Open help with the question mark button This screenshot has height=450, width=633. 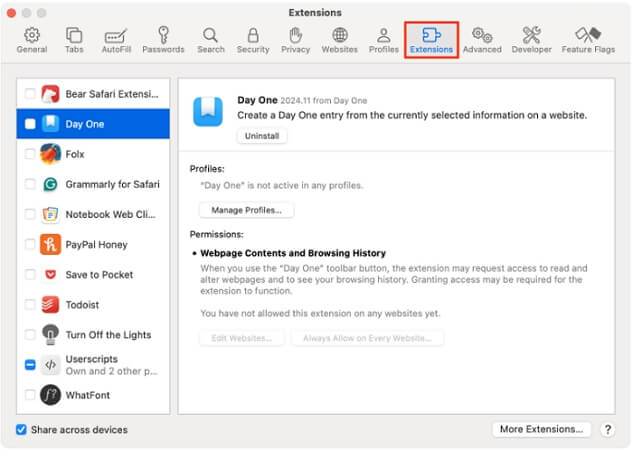(608, 429)
